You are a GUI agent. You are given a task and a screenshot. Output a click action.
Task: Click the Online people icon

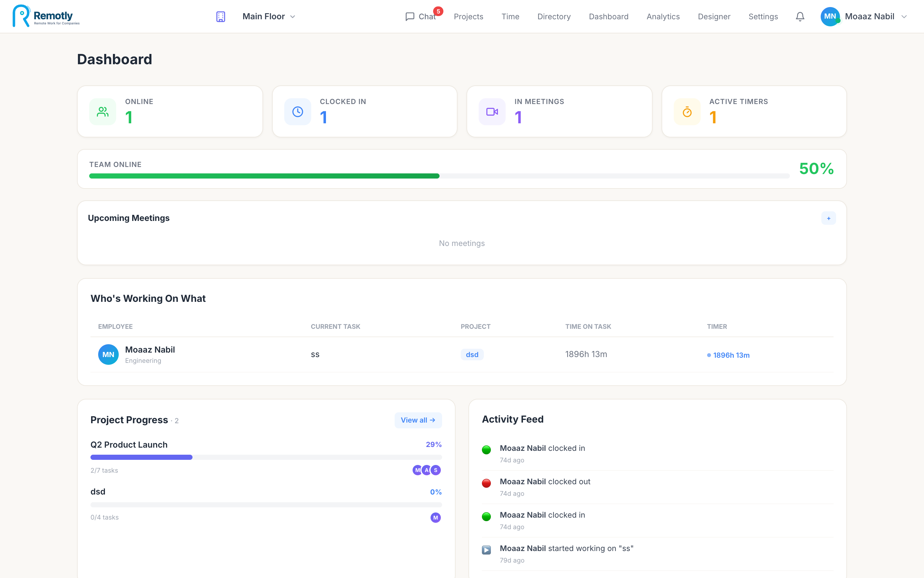coord(103,112)
